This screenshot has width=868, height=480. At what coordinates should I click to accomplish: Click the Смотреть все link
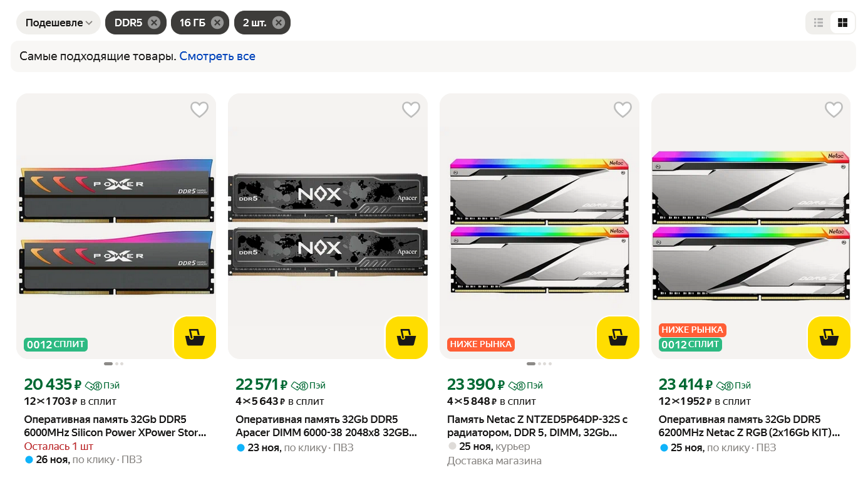(217, 56)
